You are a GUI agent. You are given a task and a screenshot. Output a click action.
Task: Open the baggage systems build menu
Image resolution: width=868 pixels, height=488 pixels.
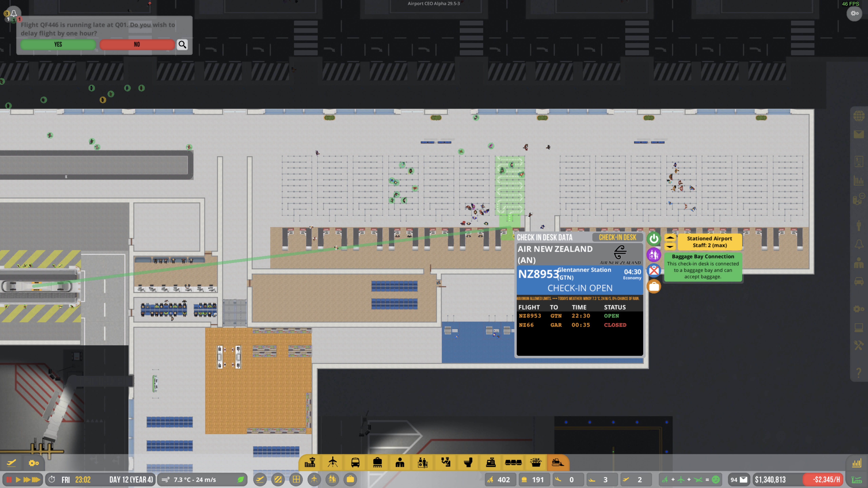[377, 462]
